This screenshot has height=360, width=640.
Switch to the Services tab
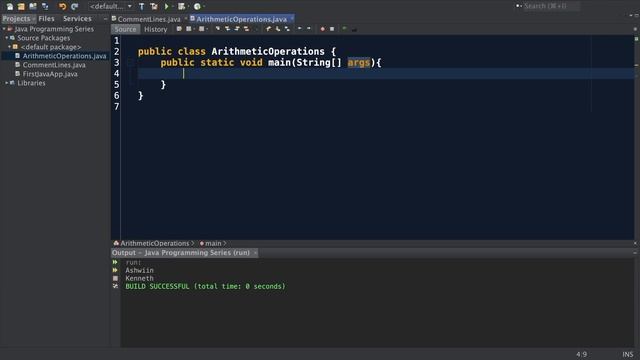77,19
